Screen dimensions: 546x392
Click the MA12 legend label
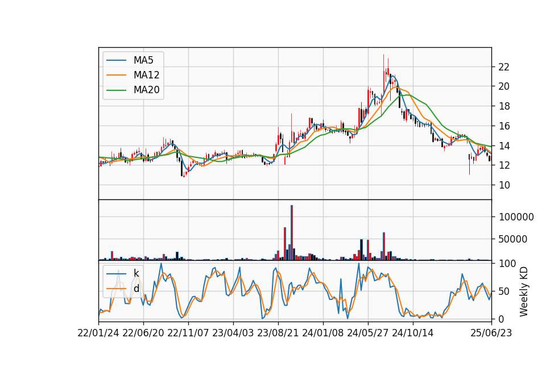(146, 75)
